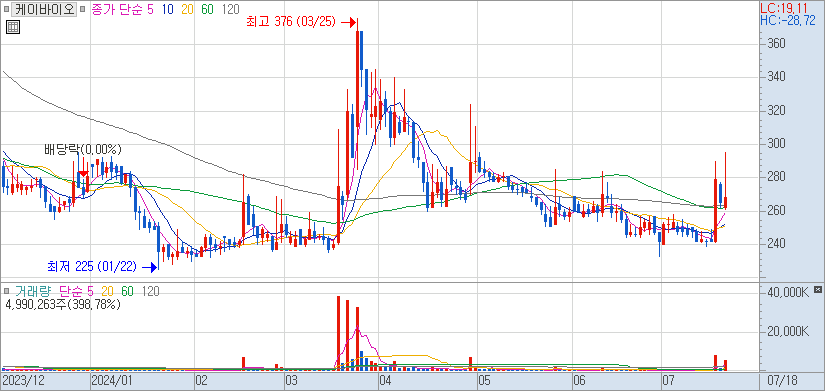Select the 거래량 volume indicator label
This screenshot has width=825, height=391.
(x=33, y=291)
